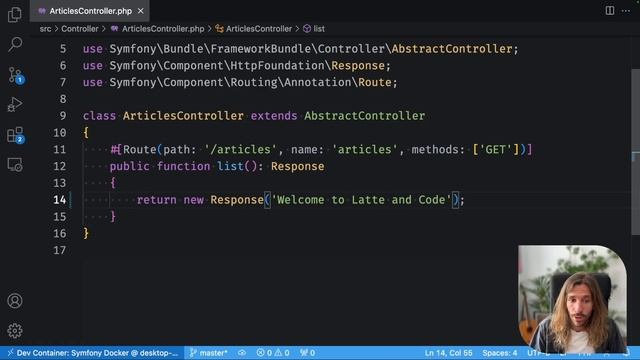Click the Response return type on line 12
640x360 pixels.
click(298, 167)
